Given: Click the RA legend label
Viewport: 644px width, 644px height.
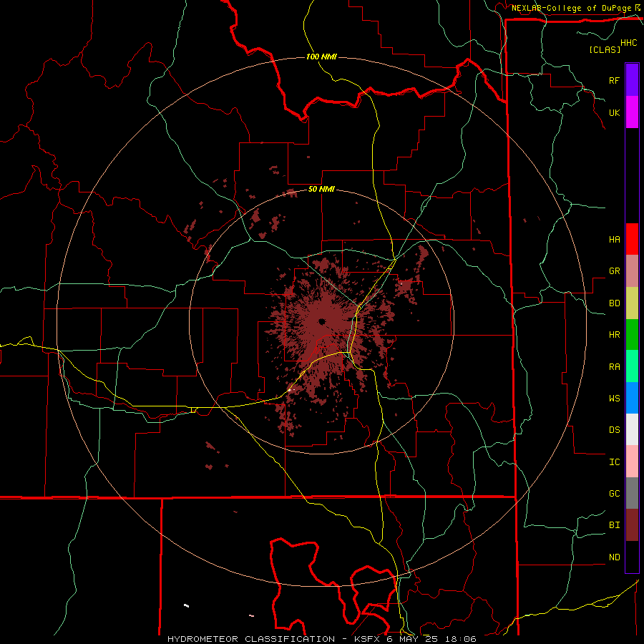Looking at the screenshot, I should (x=614, y=367).
